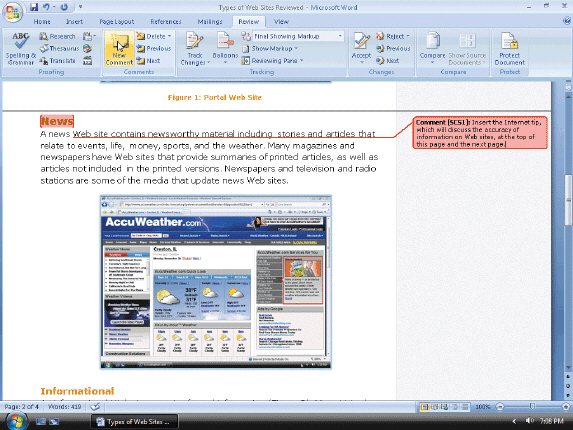This screenshot has width=573, height=430.
Task: Open Microsoft Office Word Help icon
Action: (x=567, y=21)
